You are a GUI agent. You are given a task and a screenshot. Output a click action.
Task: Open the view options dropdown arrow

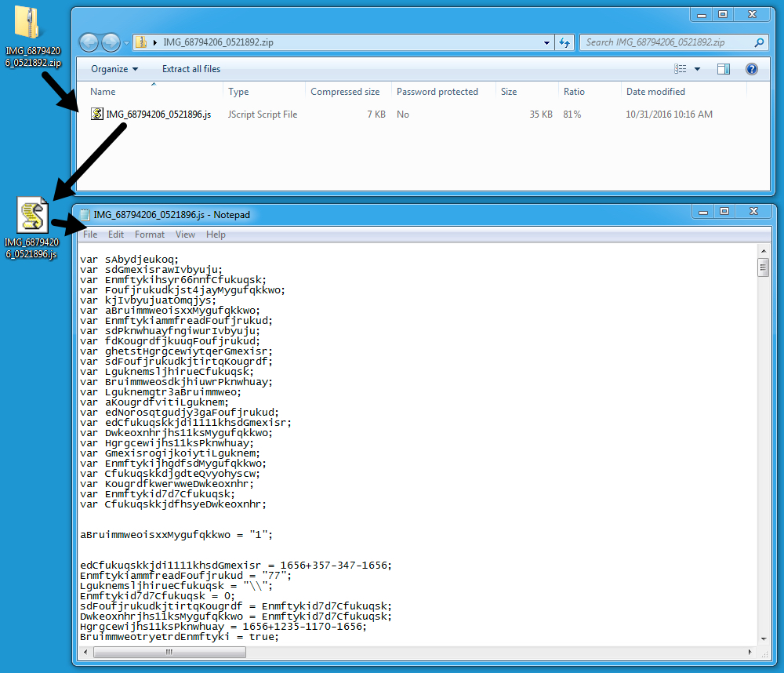coord(697,69)
